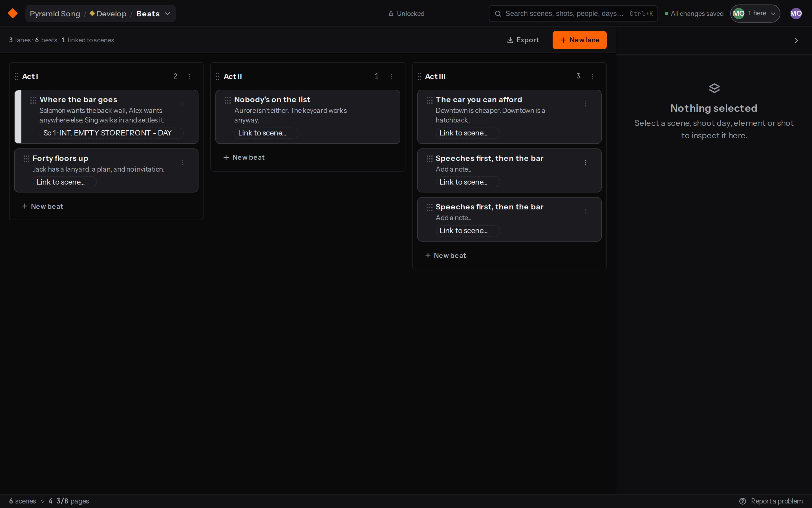
Task: Click drag handle on 'Nobody's on the list'
Action: tap(228, 100)
